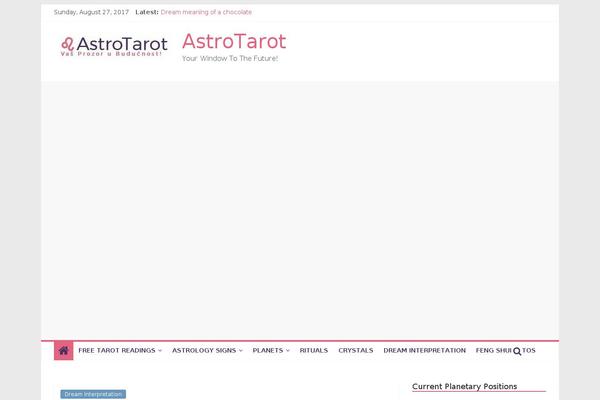Click the AstroTarot logo image
Image resolution: width=600 pixels, height=400 pixels.
point(114,47)
